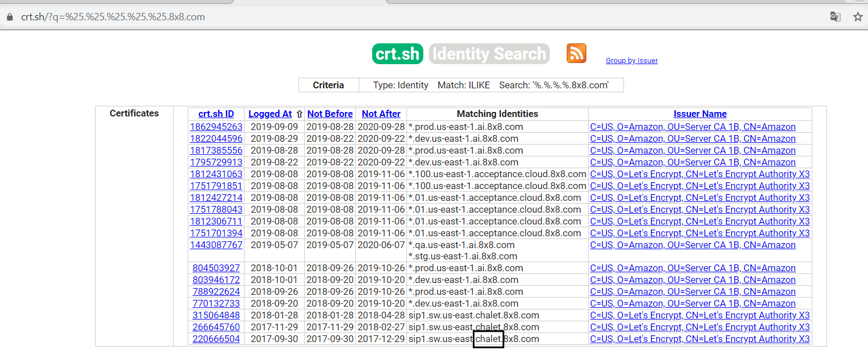Select '*.stg.us-east-1.ai.8x8.com' identity text
This screenshot has width=868, height=364.
[463, 256]
